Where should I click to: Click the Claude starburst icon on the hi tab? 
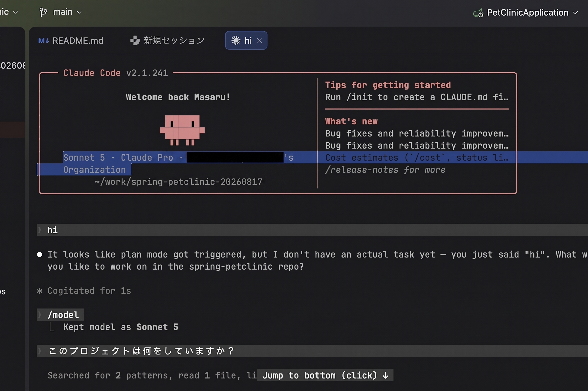tap(236, 40)
